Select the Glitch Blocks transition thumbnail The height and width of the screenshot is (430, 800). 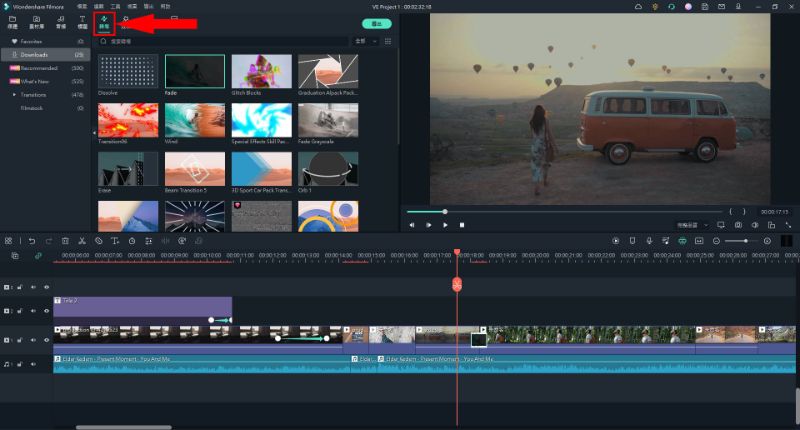tap(262, 71)
